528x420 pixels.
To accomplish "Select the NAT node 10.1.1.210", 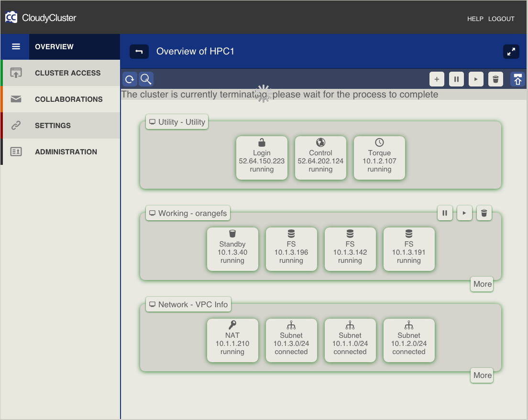I will [x=232, y=340].
